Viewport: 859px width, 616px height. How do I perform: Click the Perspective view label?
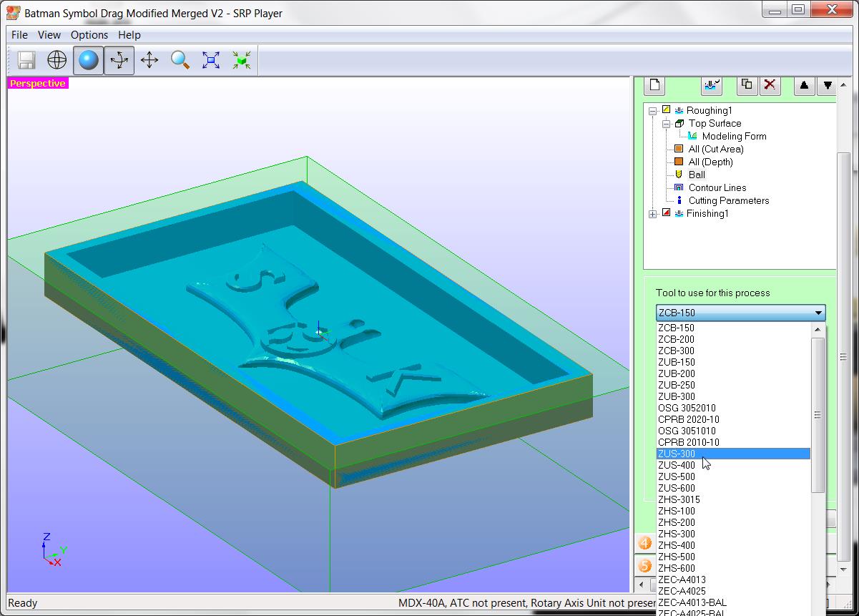tap(37, 84)
